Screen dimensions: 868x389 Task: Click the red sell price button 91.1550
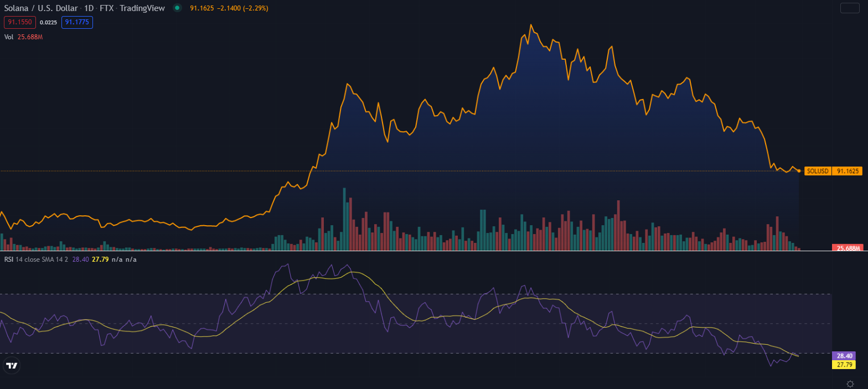point(20,22)
